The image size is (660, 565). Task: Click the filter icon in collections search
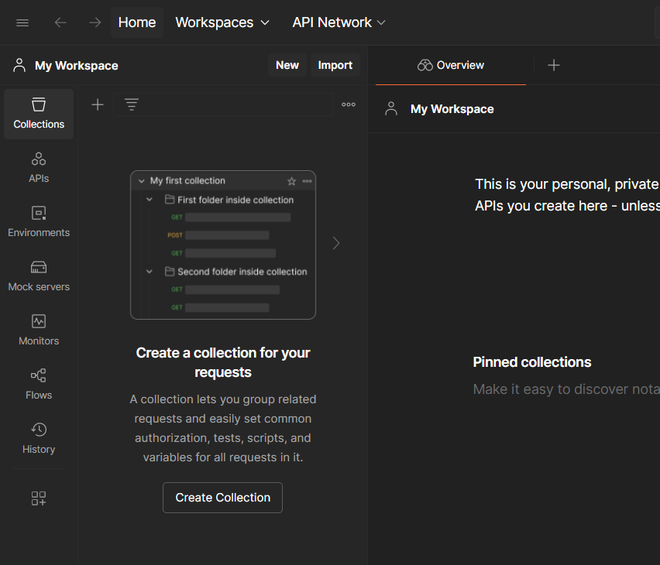tap(131, 105)
